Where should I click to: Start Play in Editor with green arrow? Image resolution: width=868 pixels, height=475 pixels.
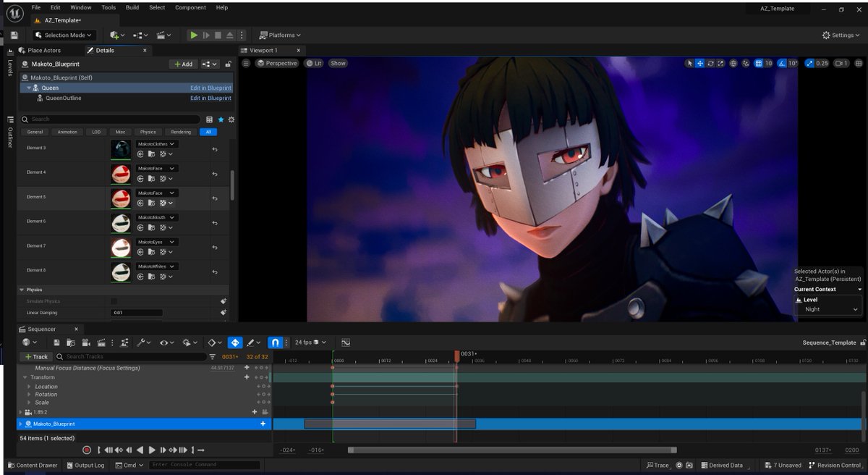tap(194, 35)
